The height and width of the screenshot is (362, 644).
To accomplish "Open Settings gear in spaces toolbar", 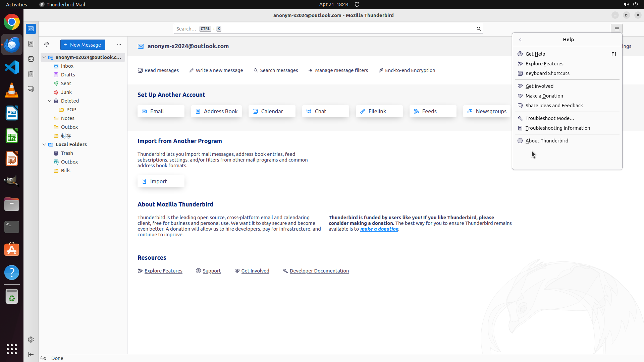I will 31,340.
